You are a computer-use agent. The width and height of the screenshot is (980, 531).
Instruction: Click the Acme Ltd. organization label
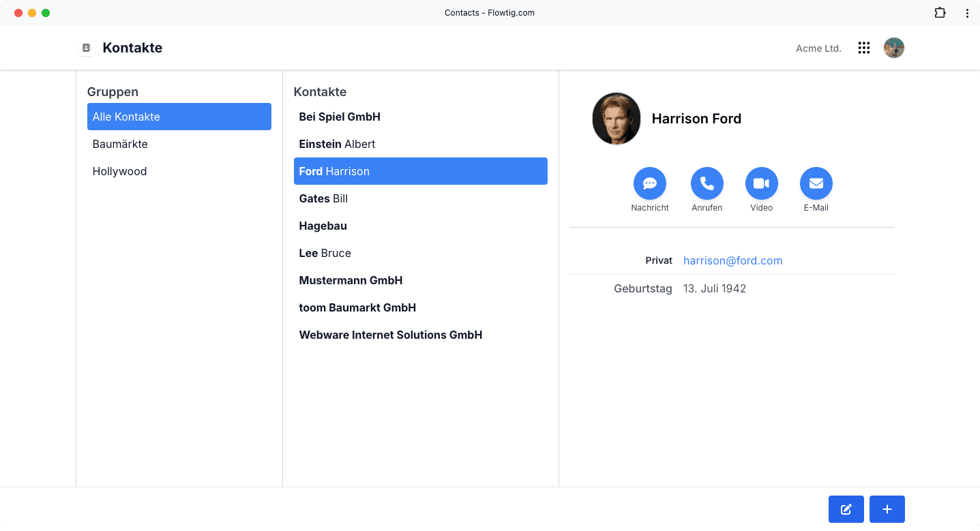click(818, 48)
